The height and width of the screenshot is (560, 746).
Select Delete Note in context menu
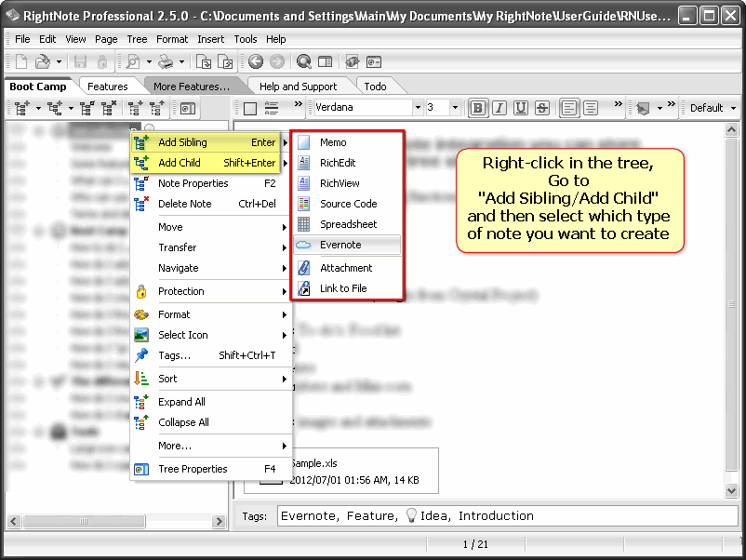[211, 204]
